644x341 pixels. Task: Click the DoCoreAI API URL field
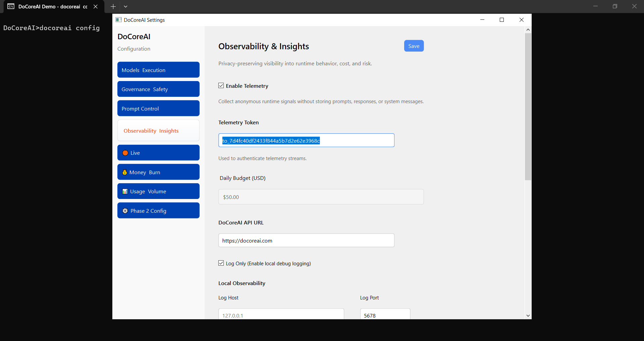tap(306, 241)
